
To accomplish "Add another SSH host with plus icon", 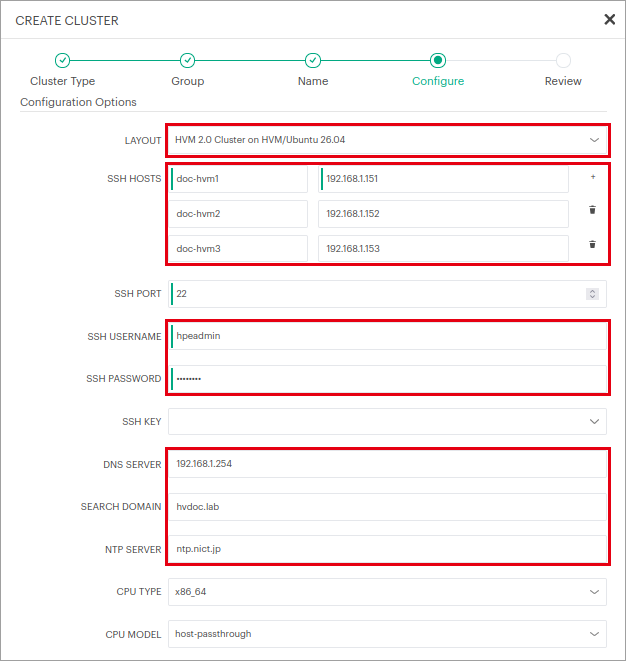I will coord(593,177).
